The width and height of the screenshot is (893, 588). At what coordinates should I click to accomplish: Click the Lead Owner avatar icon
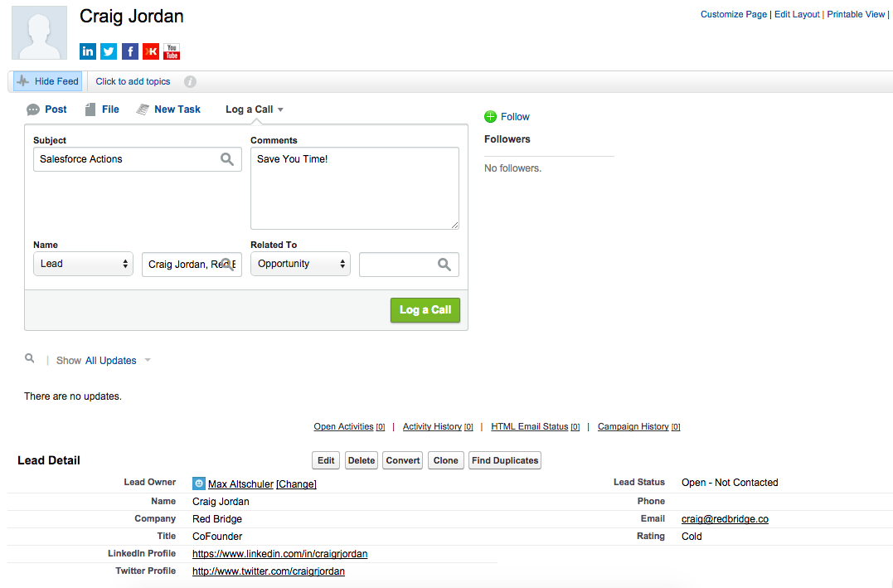click(199, 484)
